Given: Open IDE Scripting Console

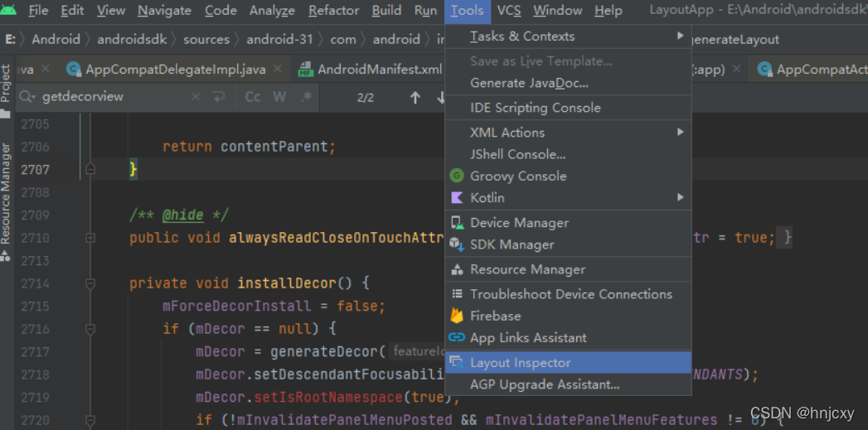Looking at the screenshot, I should pos(569,108).
